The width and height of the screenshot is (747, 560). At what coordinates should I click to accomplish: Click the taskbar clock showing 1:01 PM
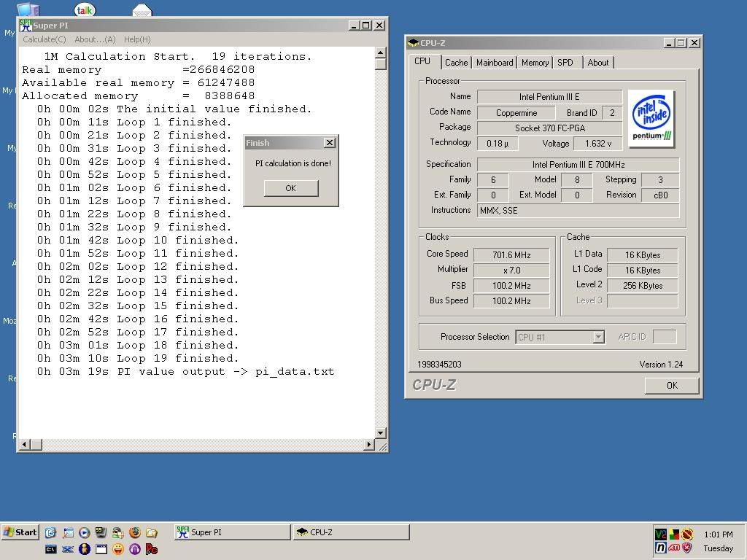719,534
